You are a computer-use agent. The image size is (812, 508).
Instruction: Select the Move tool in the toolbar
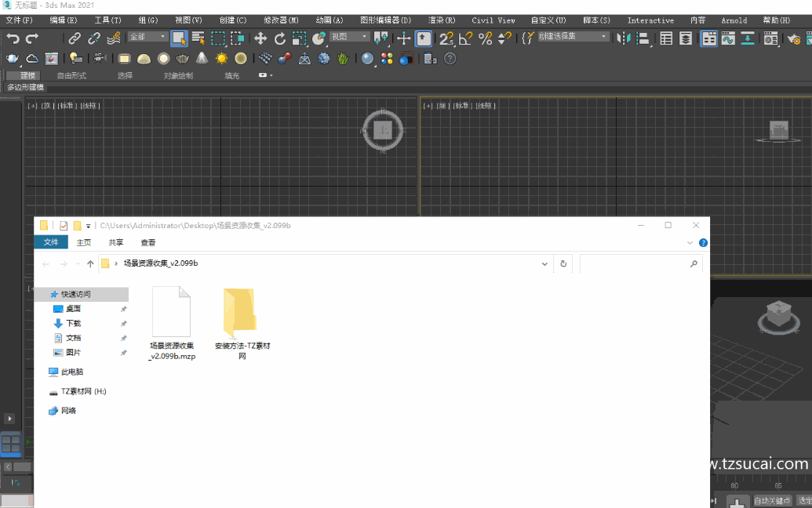tap(260, 38)
